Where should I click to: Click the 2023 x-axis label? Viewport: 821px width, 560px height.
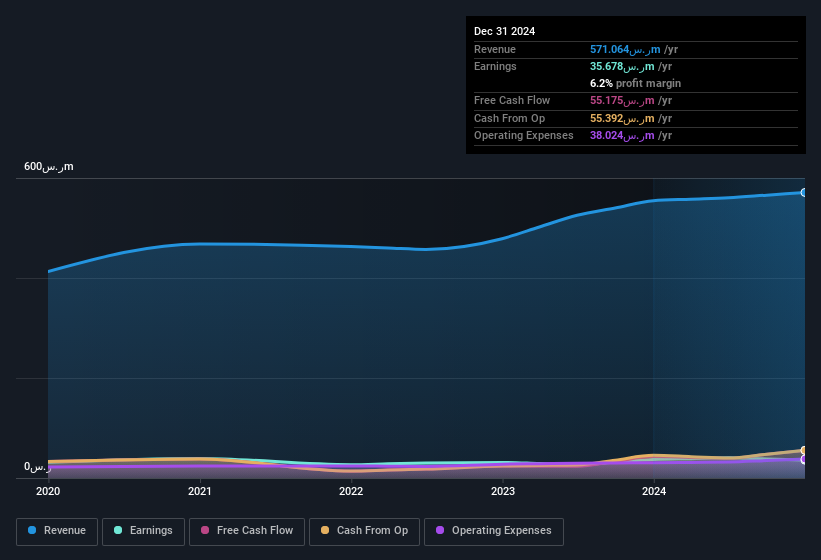tap(503, 491)
